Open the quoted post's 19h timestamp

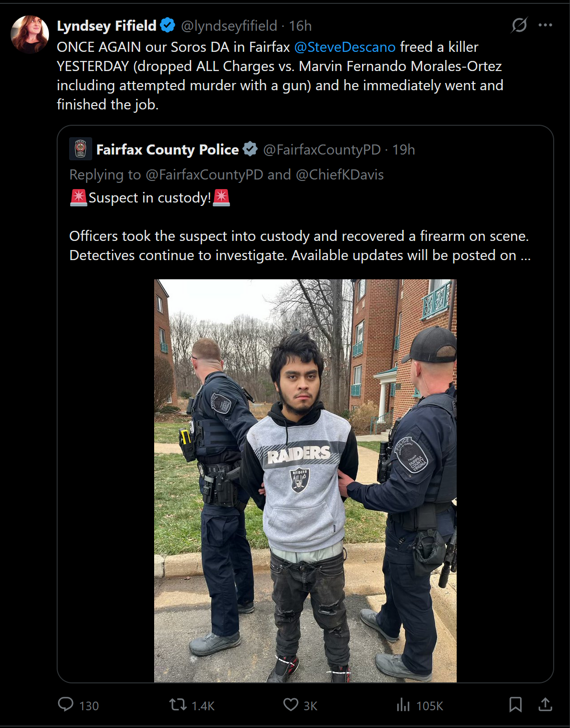click(403, 149)
